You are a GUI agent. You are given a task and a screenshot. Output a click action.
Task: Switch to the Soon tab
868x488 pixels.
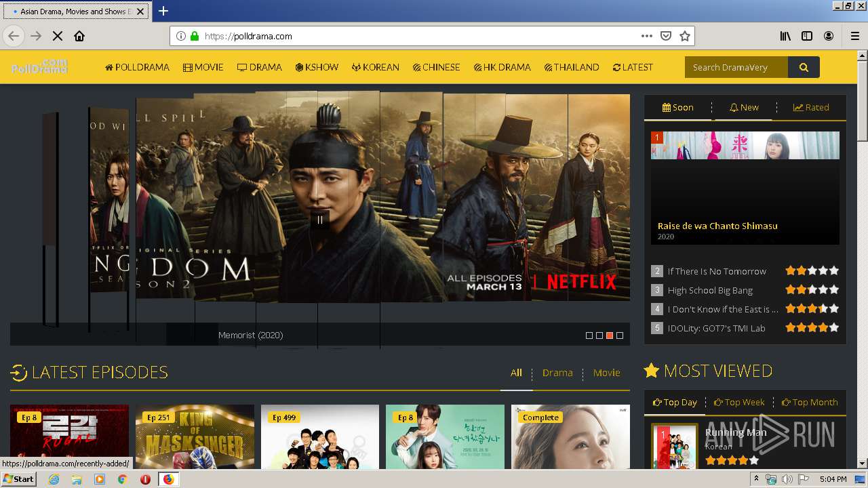click(x=677, y=107)
